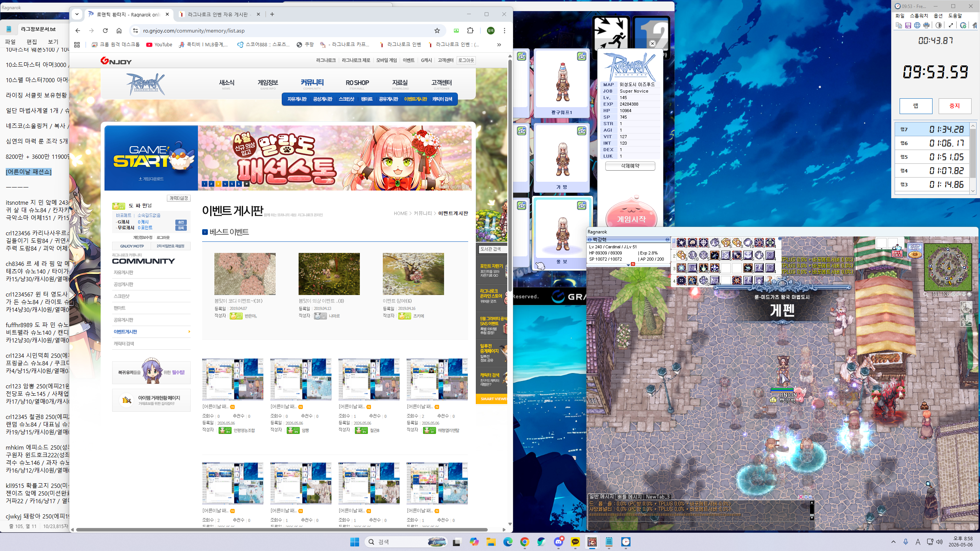Screen dimensions: 980x551
Task: Expand the hidden bookmarks overflow chevron
Action: (499, 45)
